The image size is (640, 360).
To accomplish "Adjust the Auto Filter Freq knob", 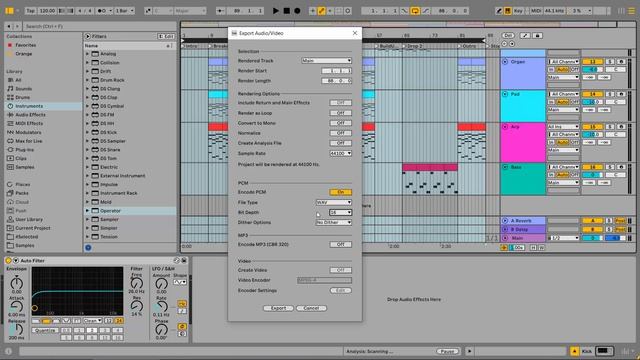I will pos(137,283).
